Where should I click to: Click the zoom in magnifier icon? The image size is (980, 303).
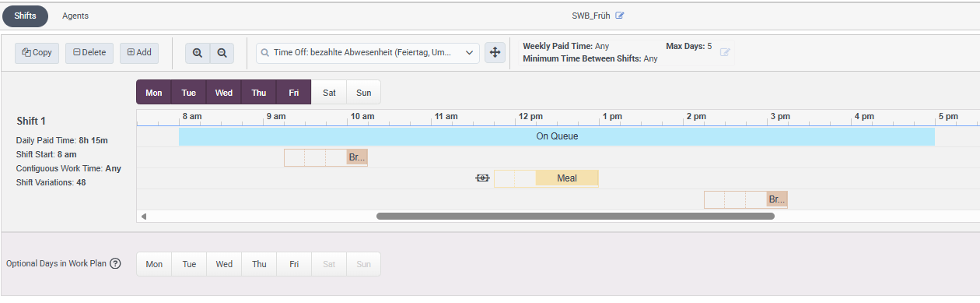(x=198, y=53)
